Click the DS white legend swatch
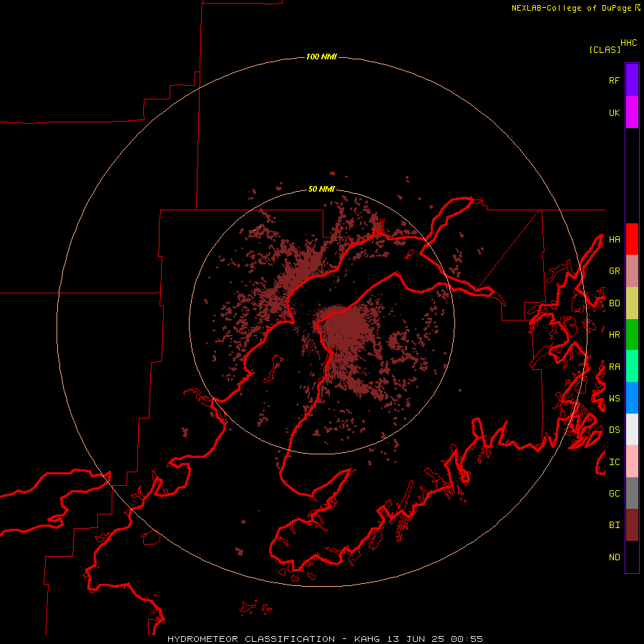Image resolution: width=644 pixels, height=644 pixels. 632,429
